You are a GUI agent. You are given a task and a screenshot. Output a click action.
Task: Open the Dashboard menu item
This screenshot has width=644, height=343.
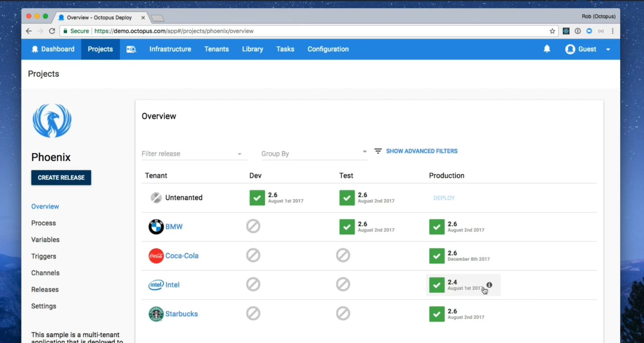point(53,49)
